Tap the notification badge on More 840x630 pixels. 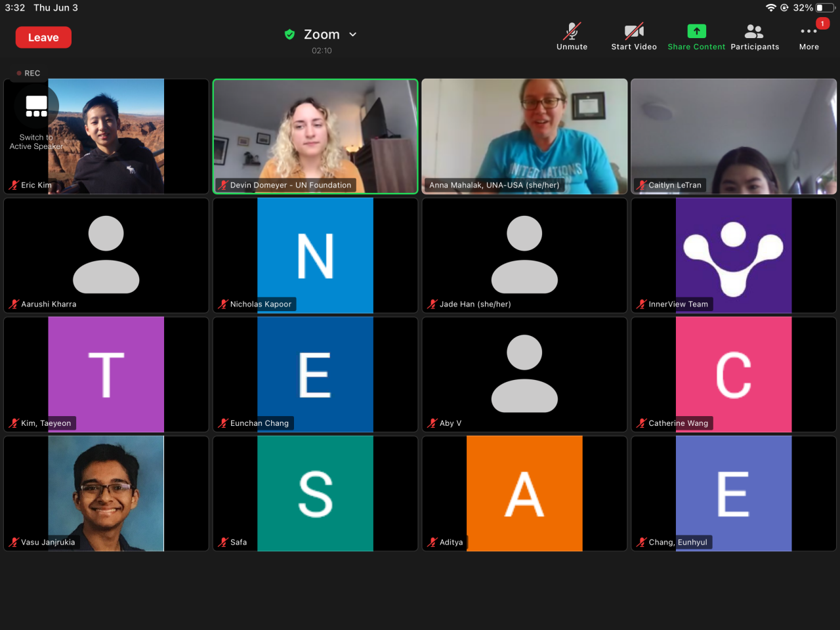click(822, 24)
